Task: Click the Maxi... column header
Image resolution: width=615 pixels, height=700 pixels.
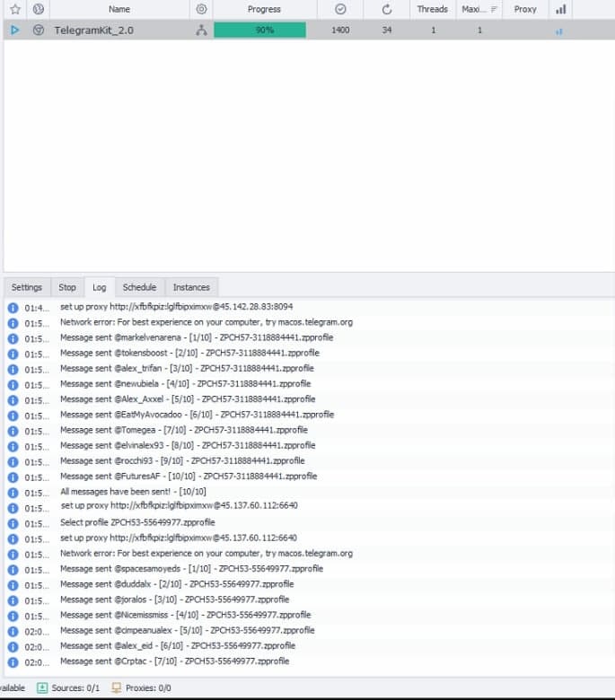Action: 479,9
